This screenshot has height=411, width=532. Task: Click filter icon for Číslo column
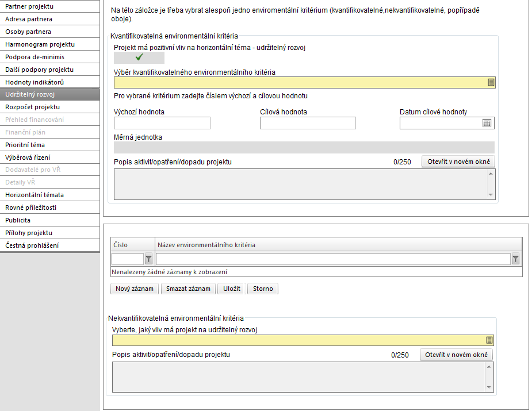(148, 259)
